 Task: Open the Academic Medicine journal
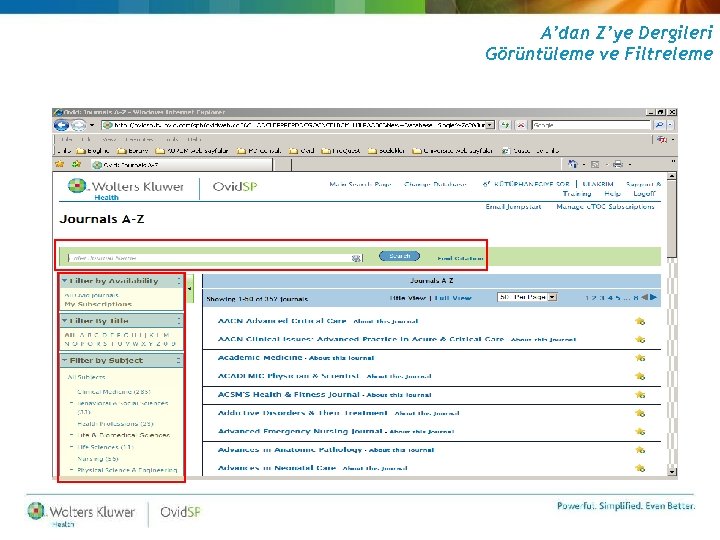pyautogui.click(x=260, y=357)
